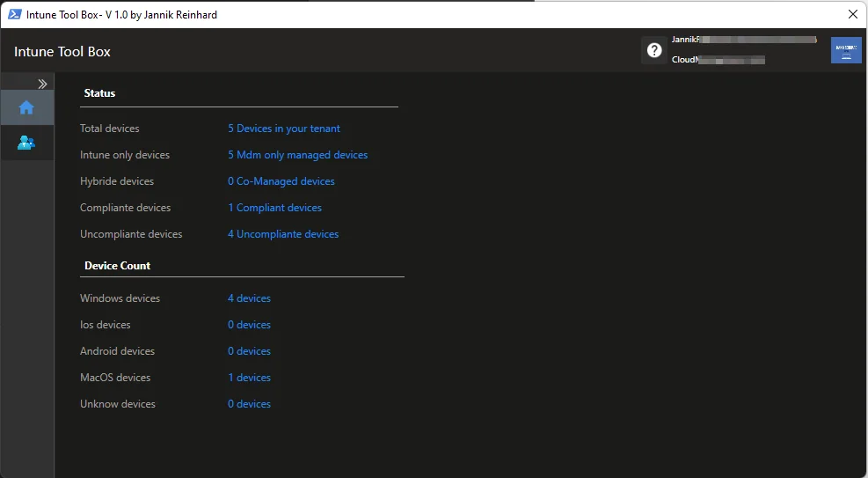Click the 'Ios devices' label

tap(106, 325)
